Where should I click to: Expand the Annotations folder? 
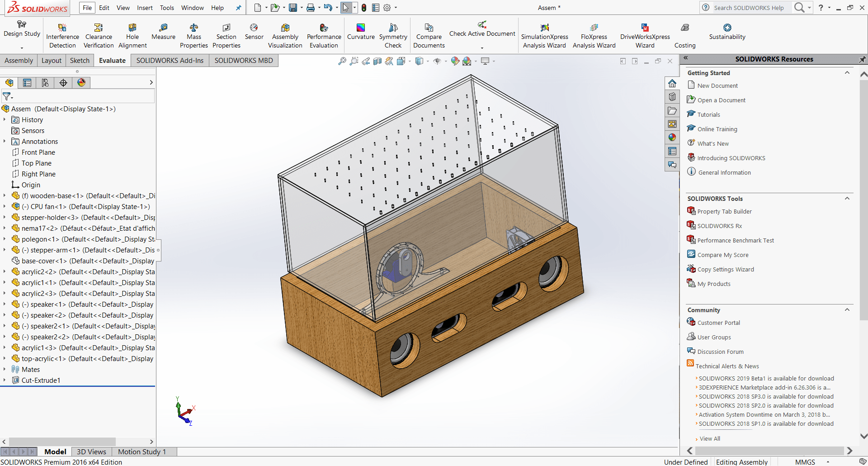click(5, 141)
